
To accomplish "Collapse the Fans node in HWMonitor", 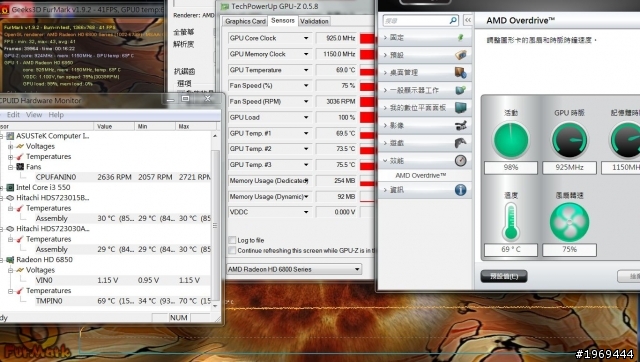I will [10, 167].
